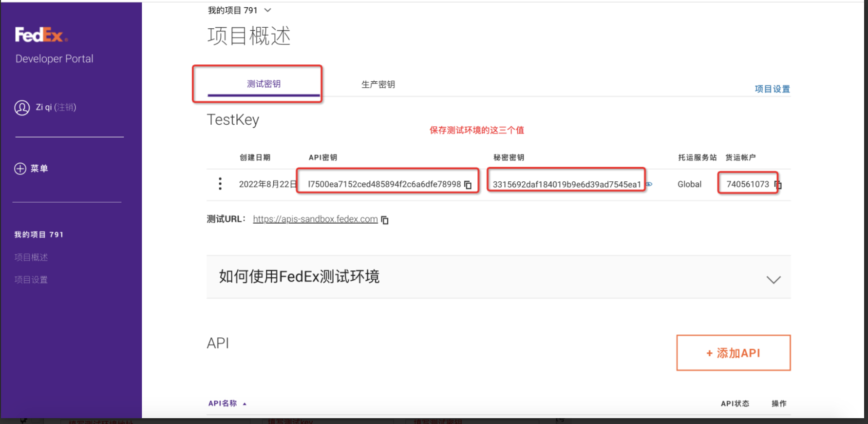Open the 项目设置 link at the top right
The image size is (868, 424).
[773, 89]
